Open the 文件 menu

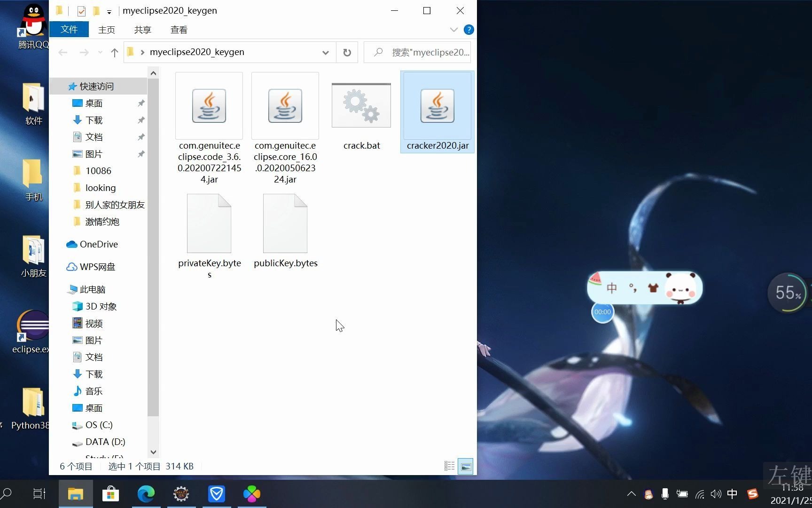point(69,29)
